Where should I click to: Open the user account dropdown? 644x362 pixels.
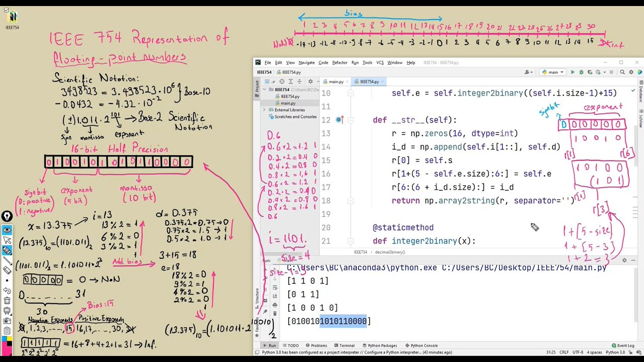529,72
